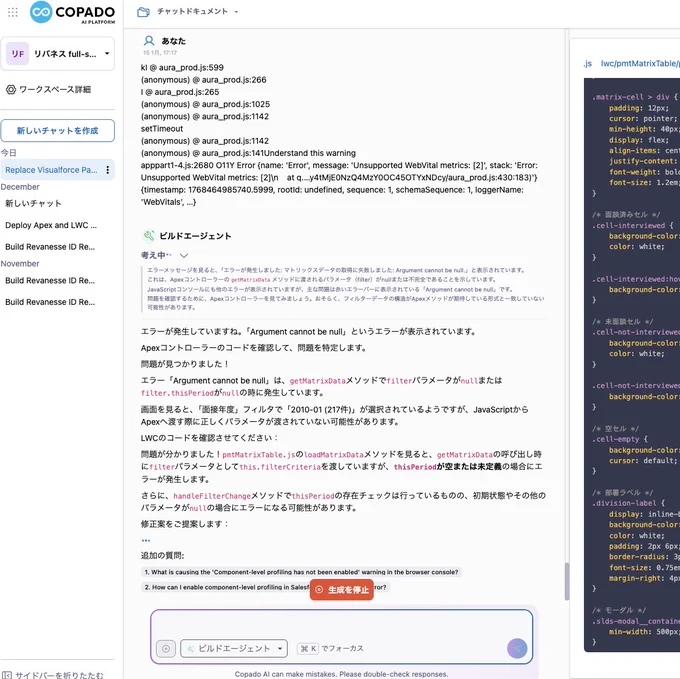Open the December Build Revanesse ID Re... chat
This screenshot has height=679, width=680.
(x=50, y=247)
